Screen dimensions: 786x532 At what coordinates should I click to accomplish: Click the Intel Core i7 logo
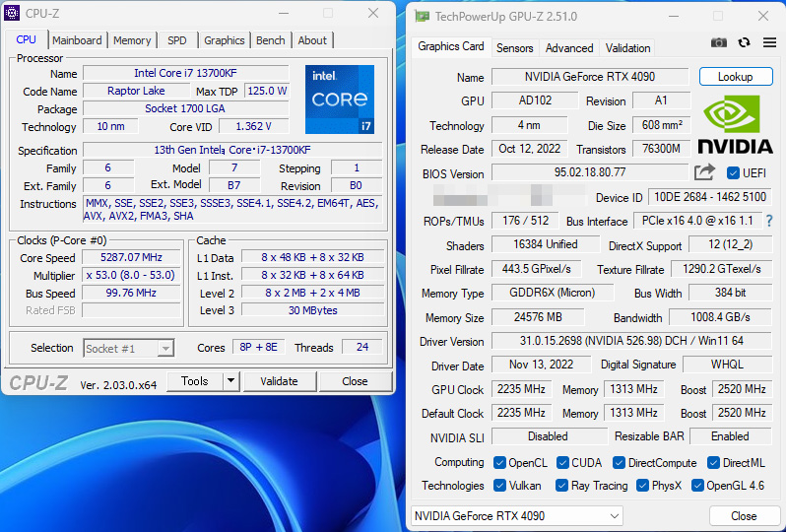click(x=339, y=99)
